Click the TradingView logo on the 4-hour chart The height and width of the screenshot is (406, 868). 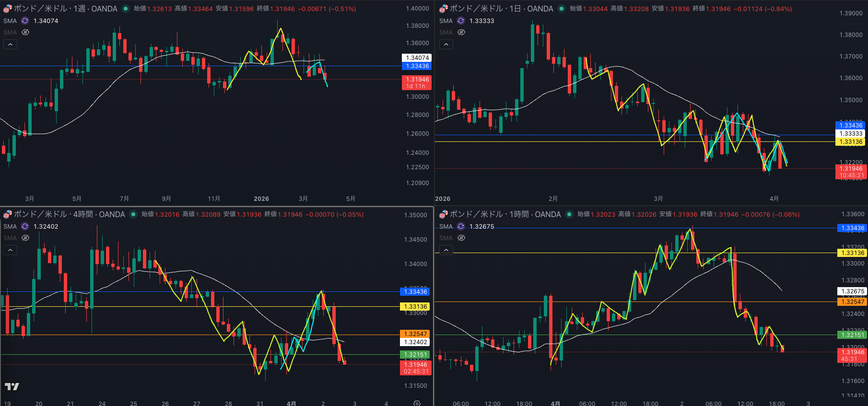12,386
